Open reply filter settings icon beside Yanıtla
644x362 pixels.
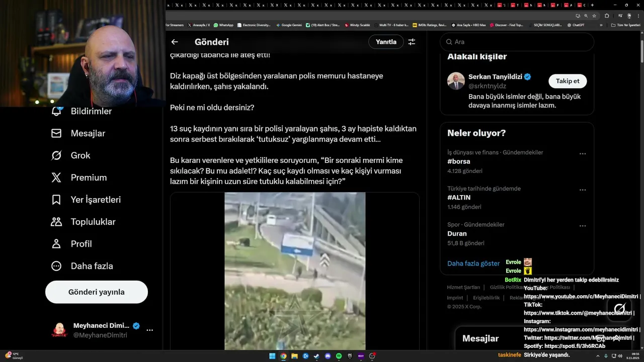pyautogui.click(x=412, y=42)
